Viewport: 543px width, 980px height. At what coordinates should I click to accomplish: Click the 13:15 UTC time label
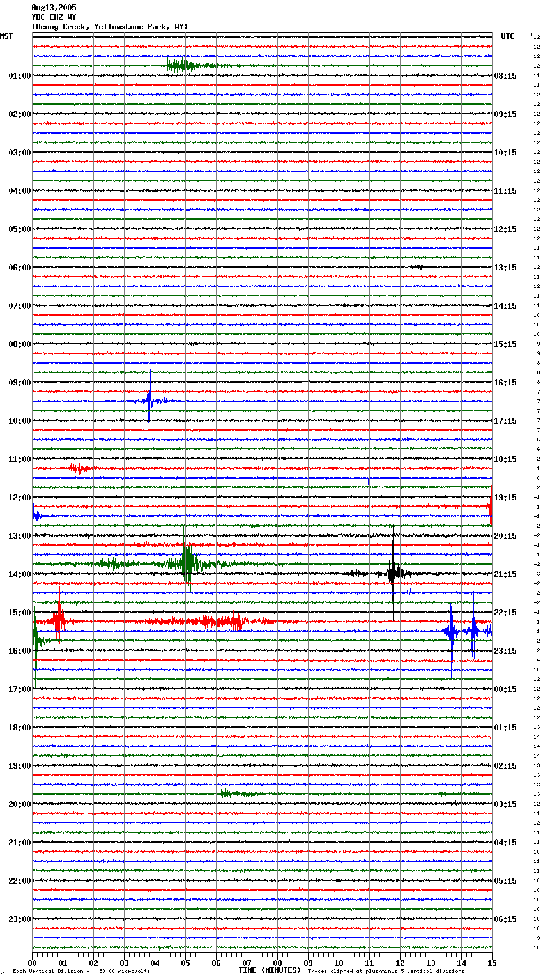point(505,268)
